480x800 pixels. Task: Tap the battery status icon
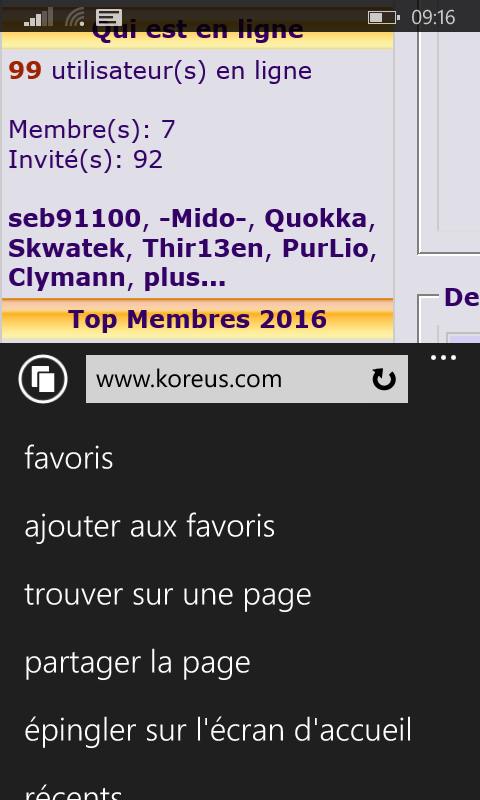pos(383,18)
